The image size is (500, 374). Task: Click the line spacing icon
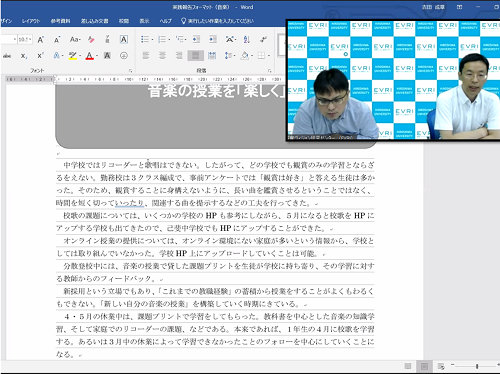click(228, 55)
